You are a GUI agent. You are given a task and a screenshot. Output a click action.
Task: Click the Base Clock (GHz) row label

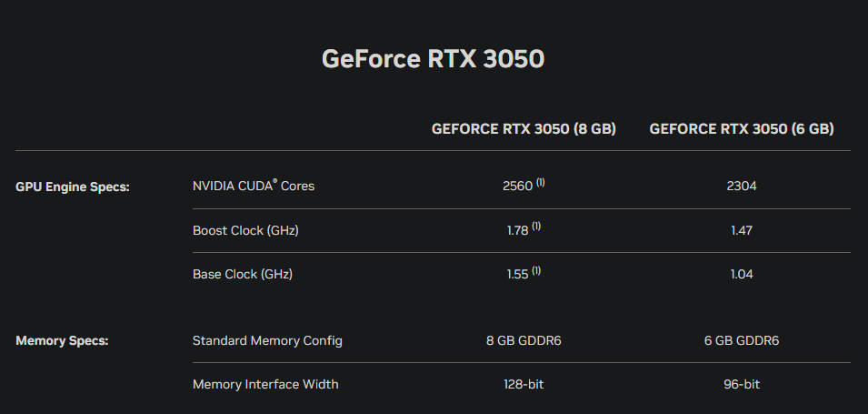[243, 274]
